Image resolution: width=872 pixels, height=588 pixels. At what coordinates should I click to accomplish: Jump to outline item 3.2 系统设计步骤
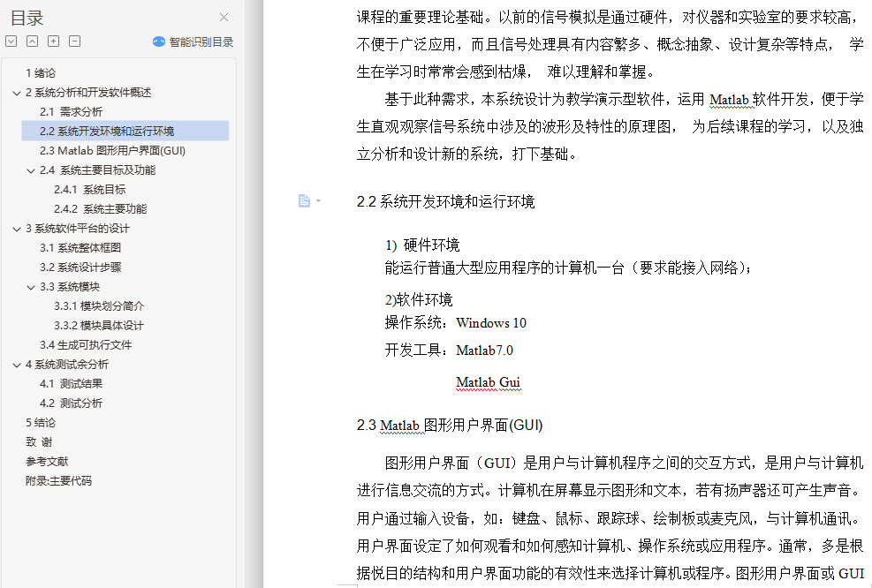tap(80, 268)
